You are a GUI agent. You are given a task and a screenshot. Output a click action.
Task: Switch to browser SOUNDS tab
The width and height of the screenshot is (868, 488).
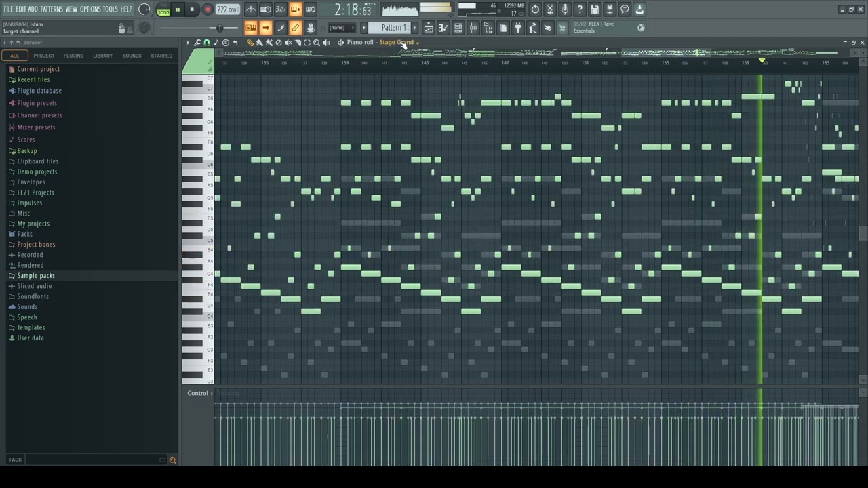(132, 56)
